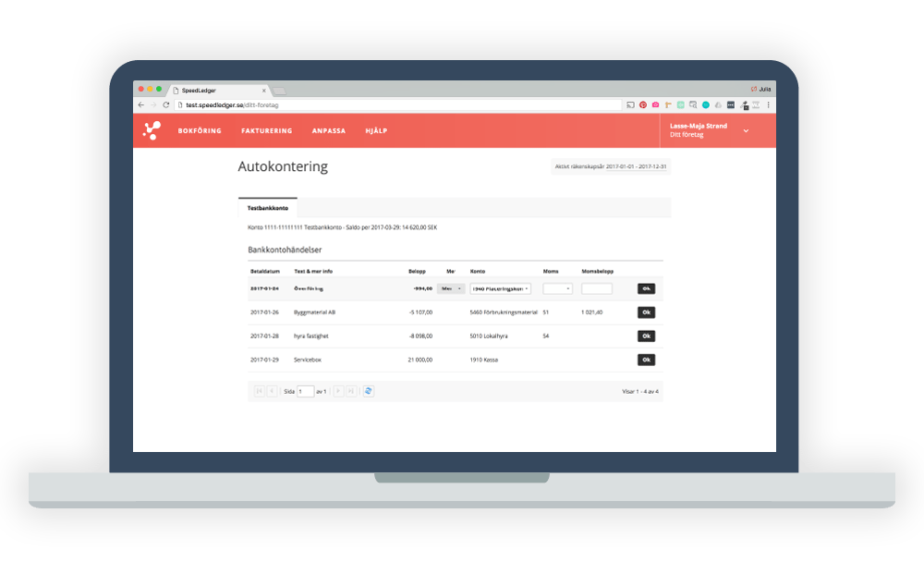Go to next page of table
This screenshot has width=924, height=562.
coord(338,391)
